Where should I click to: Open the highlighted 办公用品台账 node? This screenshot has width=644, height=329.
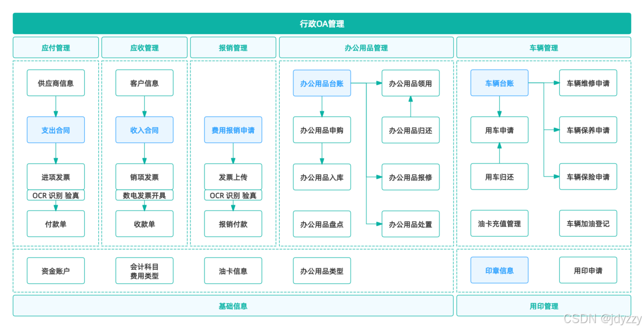(x=322, y=83)
